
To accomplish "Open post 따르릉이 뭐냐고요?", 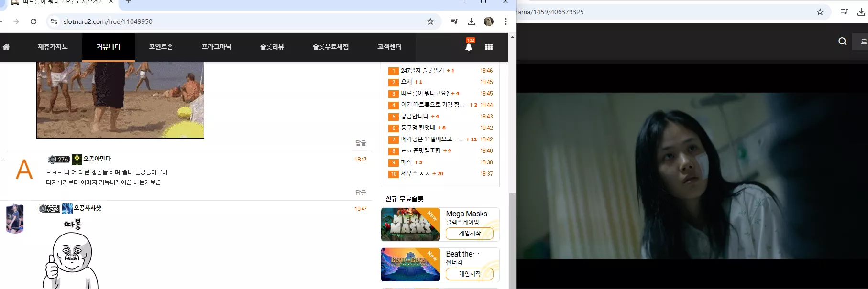I will coord(425,94).
